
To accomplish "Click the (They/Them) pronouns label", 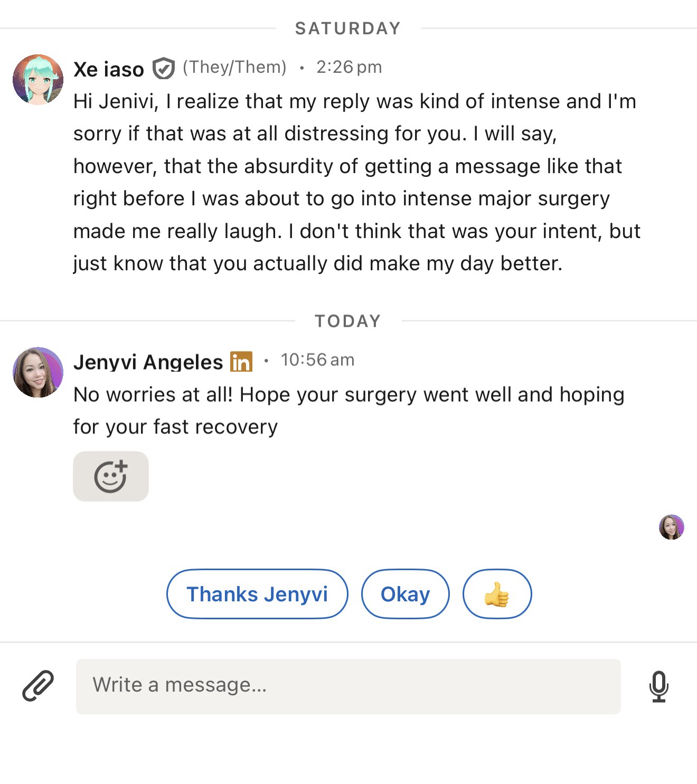I will point(234,67).
